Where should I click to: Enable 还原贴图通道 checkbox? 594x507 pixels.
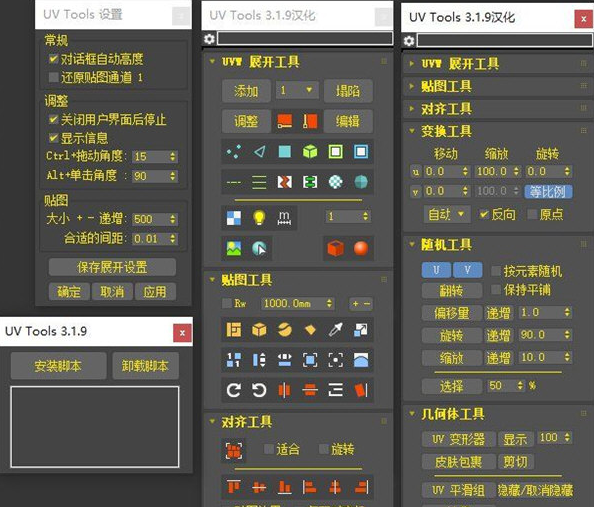pyautogui.click(x=53, y=77)
